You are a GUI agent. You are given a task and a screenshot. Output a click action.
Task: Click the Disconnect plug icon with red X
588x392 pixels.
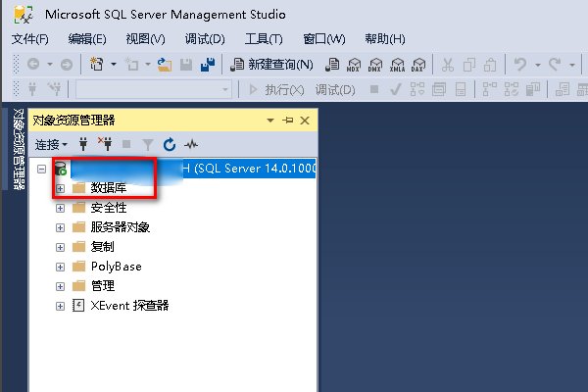point(105,144)
